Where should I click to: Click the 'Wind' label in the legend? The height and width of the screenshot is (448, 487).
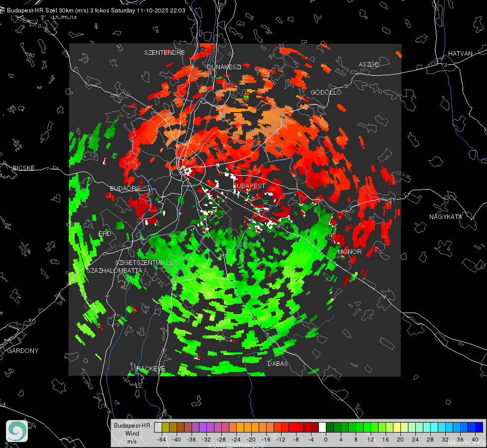coord(132,433)
